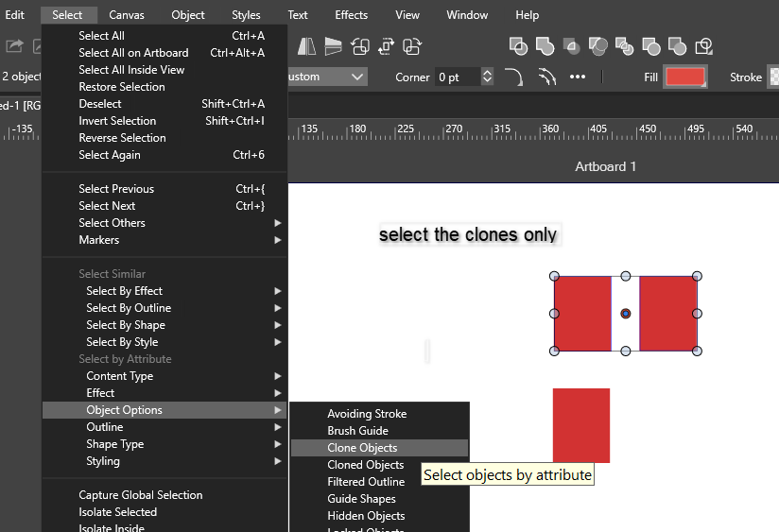This screenshot has height=532, width=779.
Task: Click the Corner value stepper arrows
Action: point(487,77)
